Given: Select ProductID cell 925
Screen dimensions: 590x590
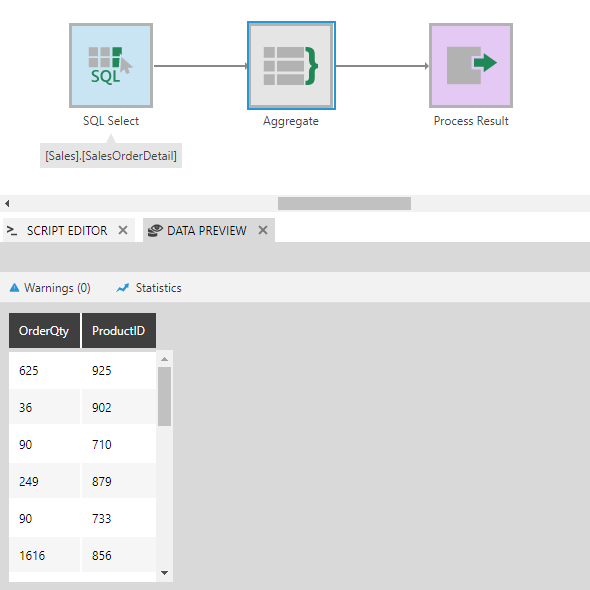Looking at the screenshot, I should (119, 371).
